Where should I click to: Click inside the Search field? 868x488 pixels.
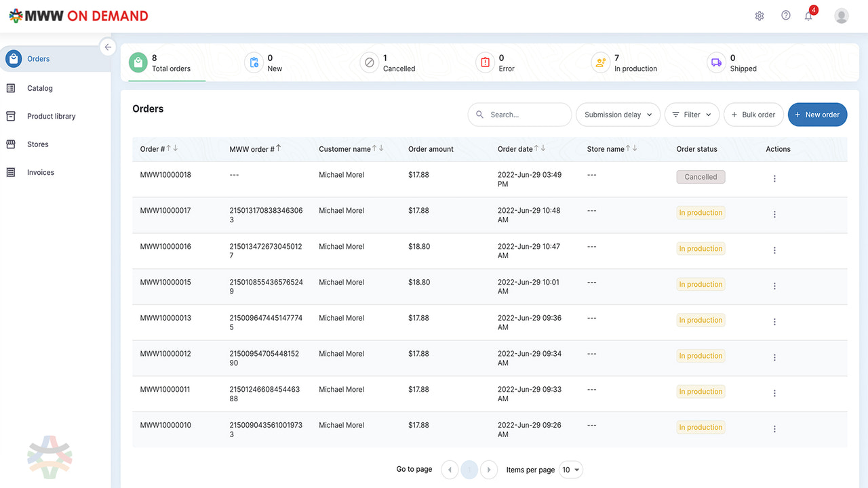(519, 115)
